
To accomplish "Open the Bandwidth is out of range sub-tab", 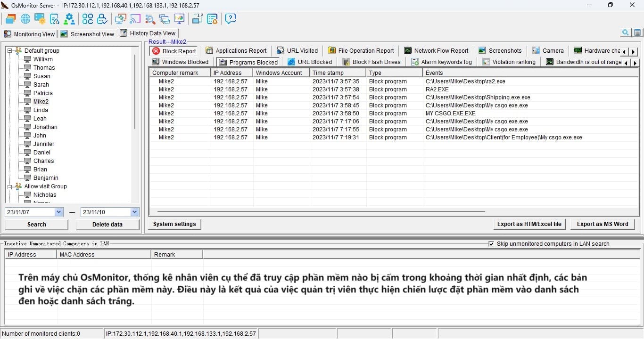I will point(584,62).
